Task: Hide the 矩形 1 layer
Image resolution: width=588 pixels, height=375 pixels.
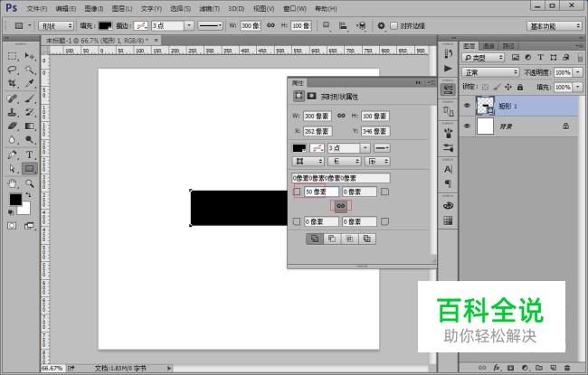Action: (x=467, y=106)
